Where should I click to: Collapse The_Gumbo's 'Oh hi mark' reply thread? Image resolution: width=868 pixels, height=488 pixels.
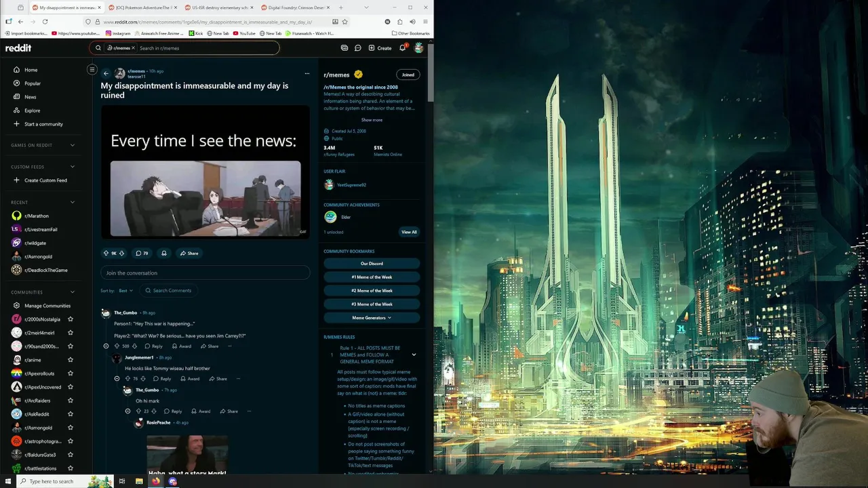127,411
